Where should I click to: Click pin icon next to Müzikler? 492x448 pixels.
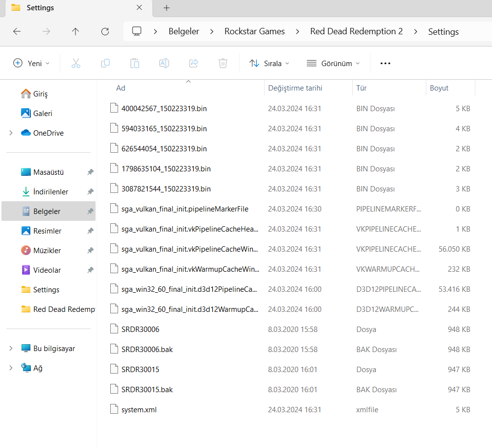click(x=90, y=251)
